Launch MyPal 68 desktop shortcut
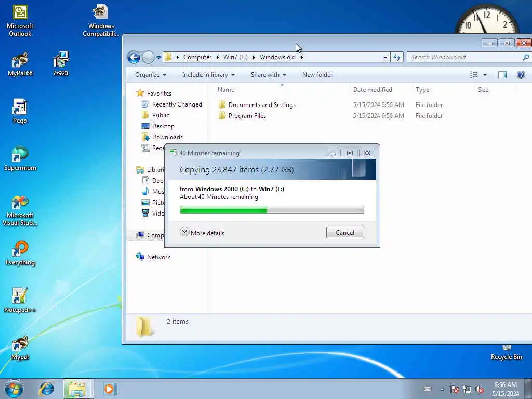 click(20, 64)
